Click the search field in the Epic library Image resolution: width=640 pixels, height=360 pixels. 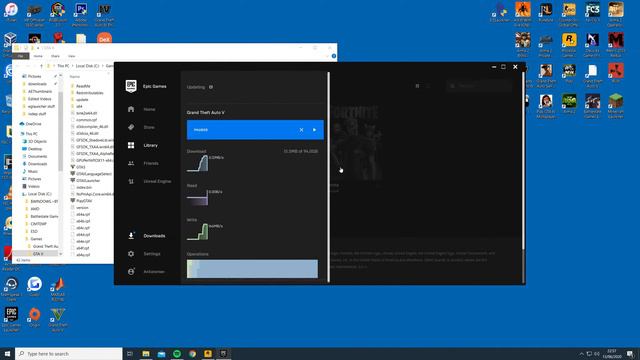coord(479,86)
